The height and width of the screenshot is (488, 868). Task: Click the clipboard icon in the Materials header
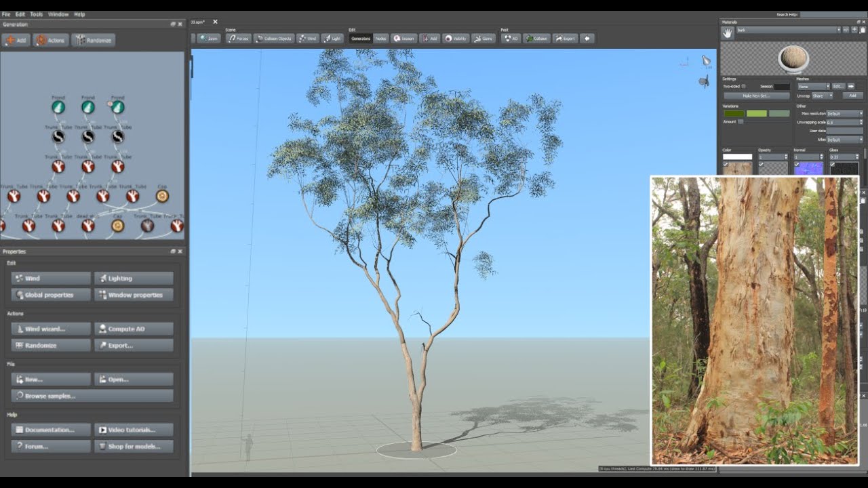(x=863, y=30)
